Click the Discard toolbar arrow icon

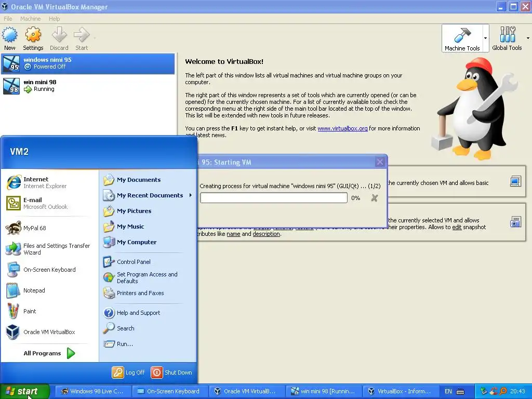tap(59, 35)
